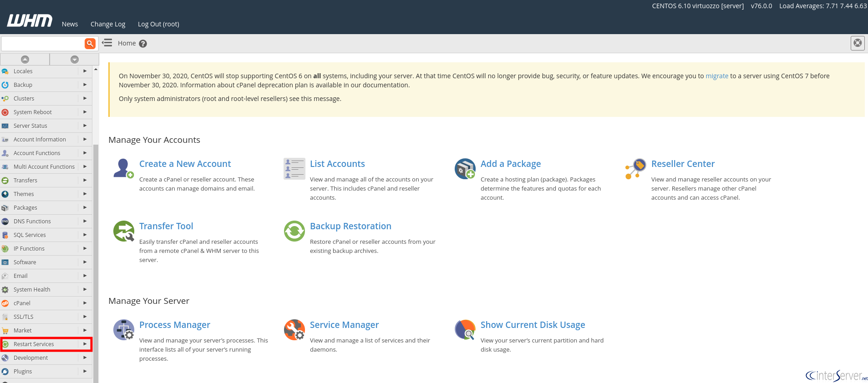Image resolution: width=868 pixels, height=383 pixels.
Task: Toggle the sidebar menu collapse icon
Action: [x=107, y=43]
